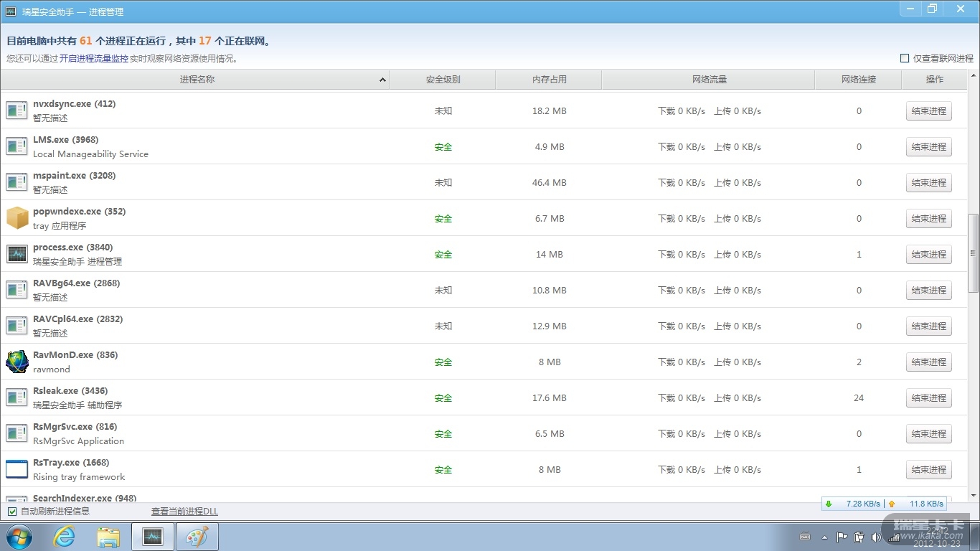Click the LMS.exe process icon
The image size is (980, 551).
17,146
